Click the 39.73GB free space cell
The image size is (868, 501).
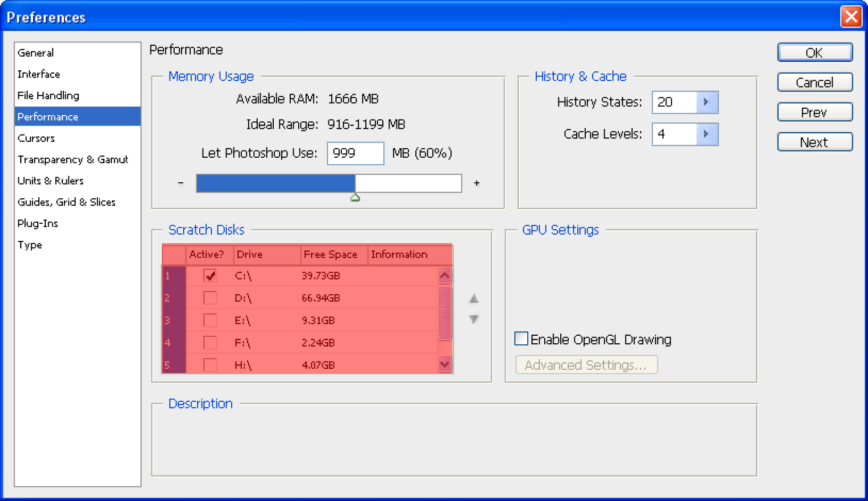click(321, 276)
